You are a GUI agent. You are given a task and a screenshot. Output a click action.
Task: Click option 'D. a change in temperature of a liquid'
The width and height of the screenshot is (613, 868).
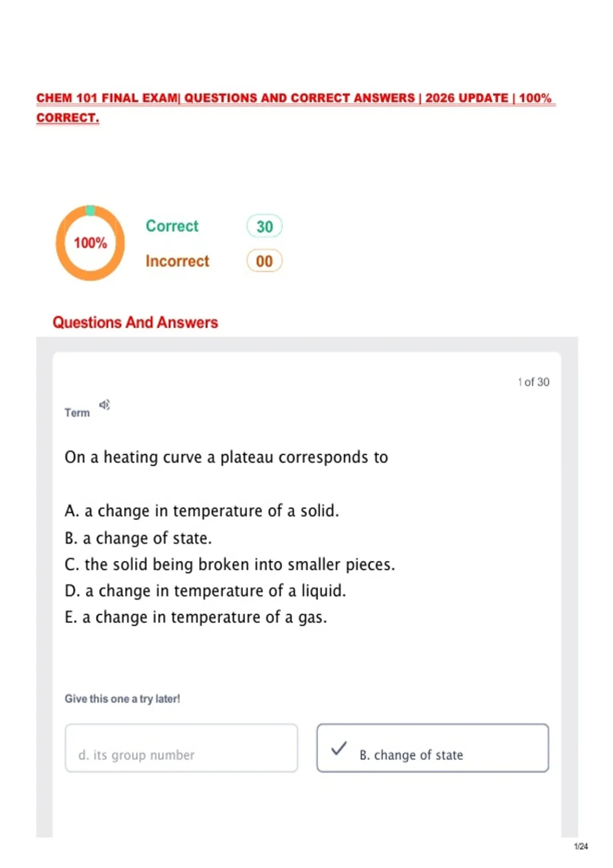pyautogui.click(x=205, y=591)
